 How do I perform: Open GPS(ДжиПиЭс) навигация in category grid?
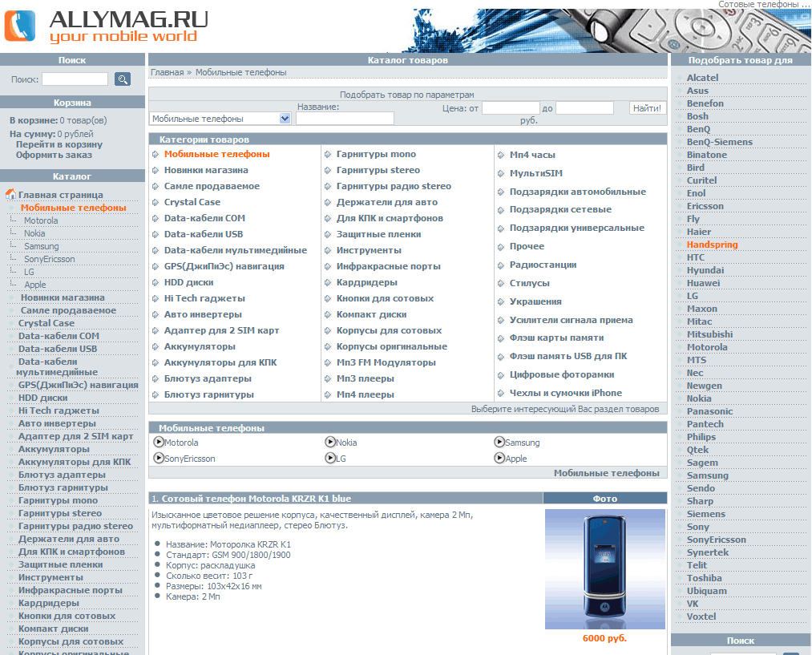click(x=224, y=266)
